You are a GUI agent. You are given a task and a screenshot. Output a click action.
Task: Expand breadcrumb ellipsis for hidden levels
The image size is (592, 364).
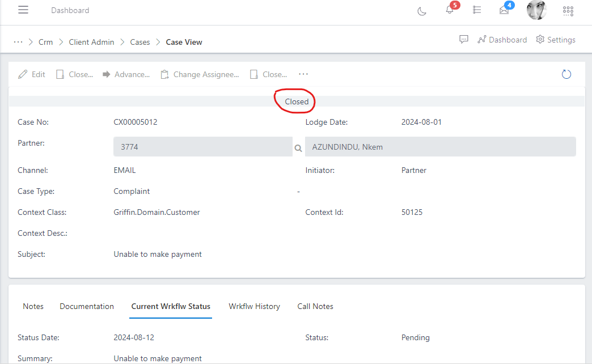pyautogui.click(x=18, y=42)
